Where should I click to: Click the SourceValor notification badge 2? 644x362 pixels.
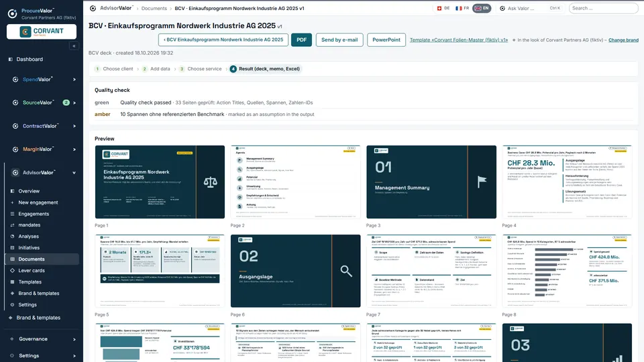(x=66, y=103)
